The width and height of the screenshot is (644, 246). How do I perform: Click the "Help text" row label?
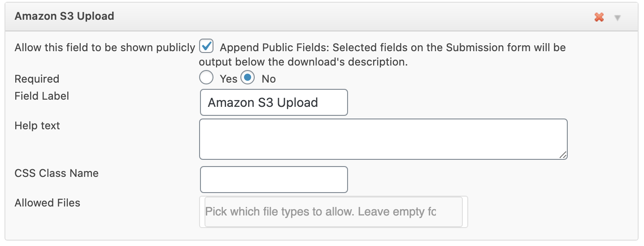point(37,126)
